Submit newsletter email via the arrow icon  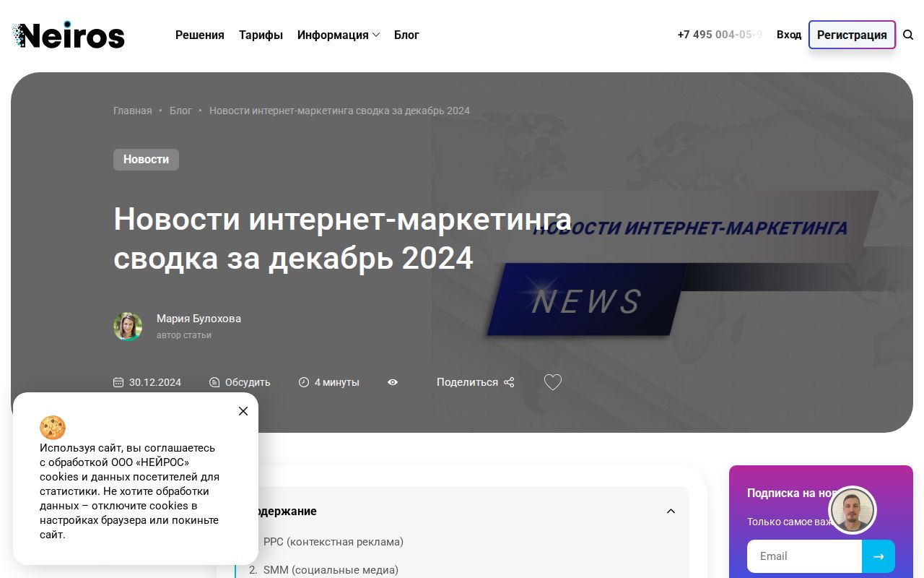(878, 556)
